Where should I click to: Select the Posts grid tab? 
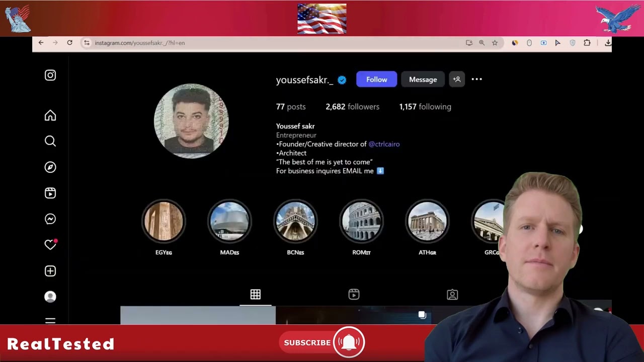pyautogui.click(x=256, y=295)
